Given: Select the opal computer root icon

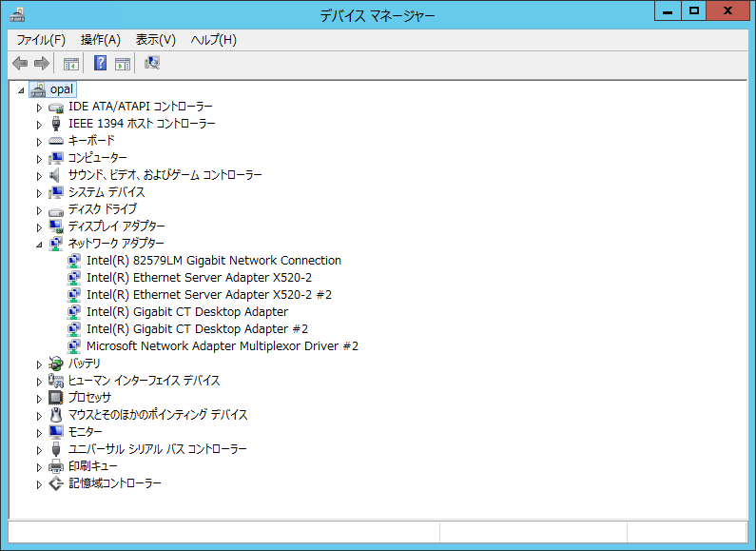Looking at the screenshot, I should (38, 89).
